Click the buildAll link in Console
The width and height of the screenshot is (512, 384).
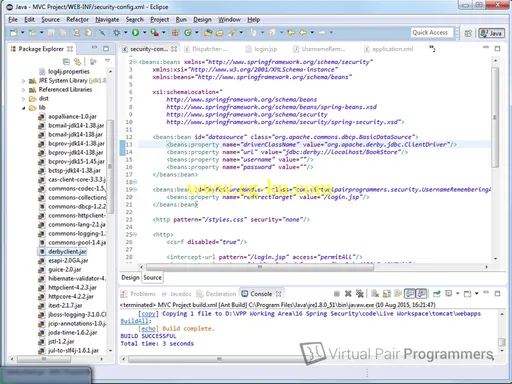pyautogui.click(x=135, y=321)
